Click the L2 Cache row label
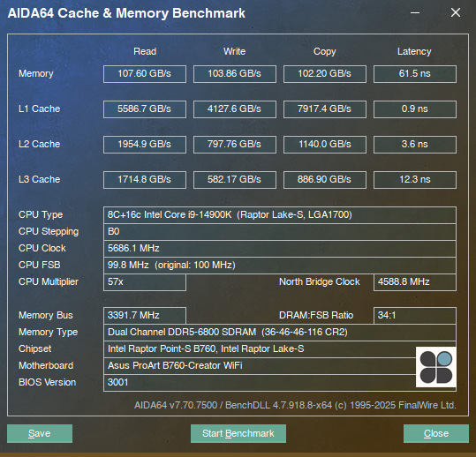The width and height of the screenshot is (476, 457). (x=39, y=144)
